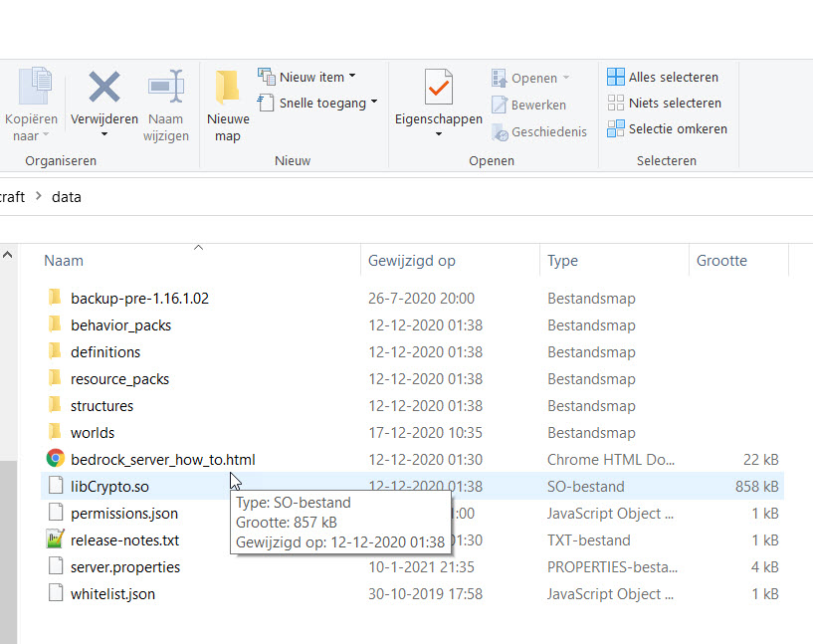Select the resource_packs folder icon
813x644 pixels.
(x=55, y=378)
